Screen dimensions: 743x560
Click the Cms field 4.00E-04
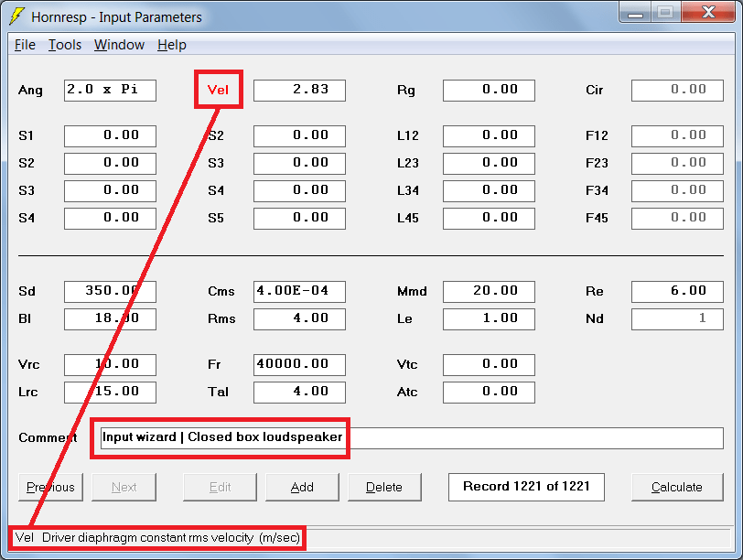click(x=299, y=292)
